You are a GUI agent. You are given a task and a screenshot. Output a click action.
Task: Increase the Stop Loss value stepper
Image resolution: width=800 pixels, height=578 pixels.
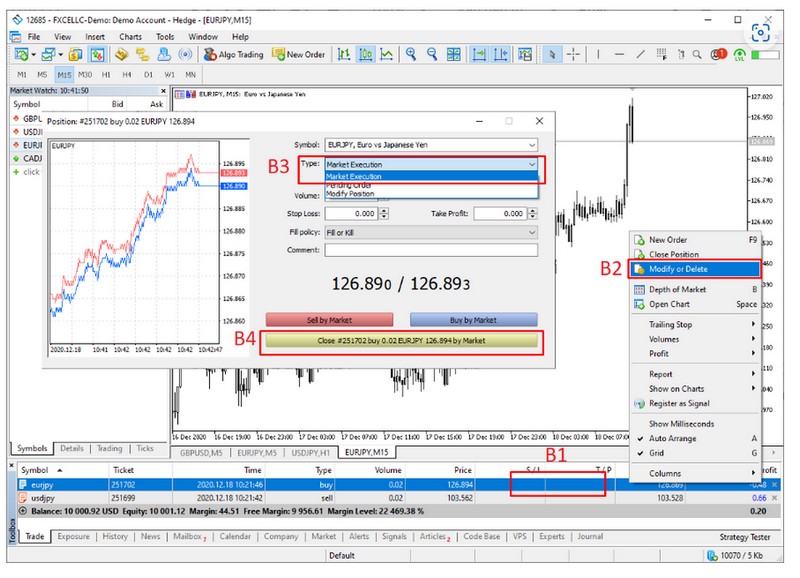click(x=384, y=210)
